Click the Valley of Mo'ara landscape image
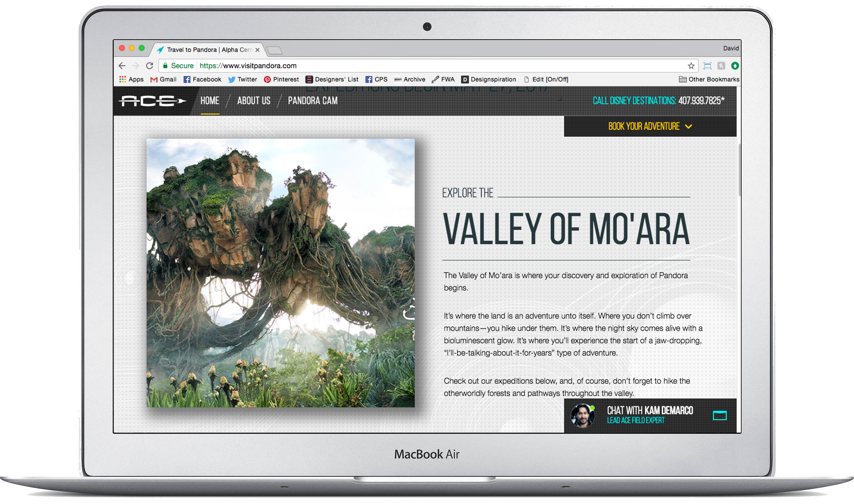This screenshot has height=504, width=854. [x=280, y=272]
